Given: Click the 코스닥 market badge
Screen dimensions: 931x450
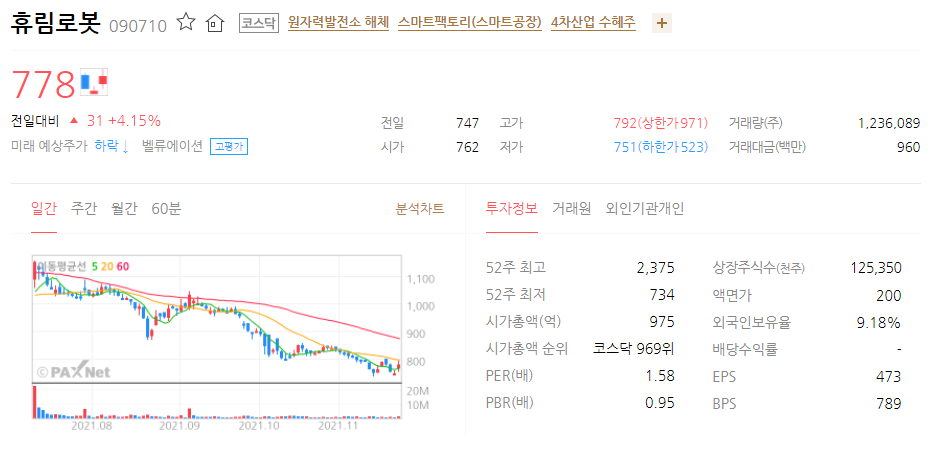Looking at the screenshot, I should [259, 23].
